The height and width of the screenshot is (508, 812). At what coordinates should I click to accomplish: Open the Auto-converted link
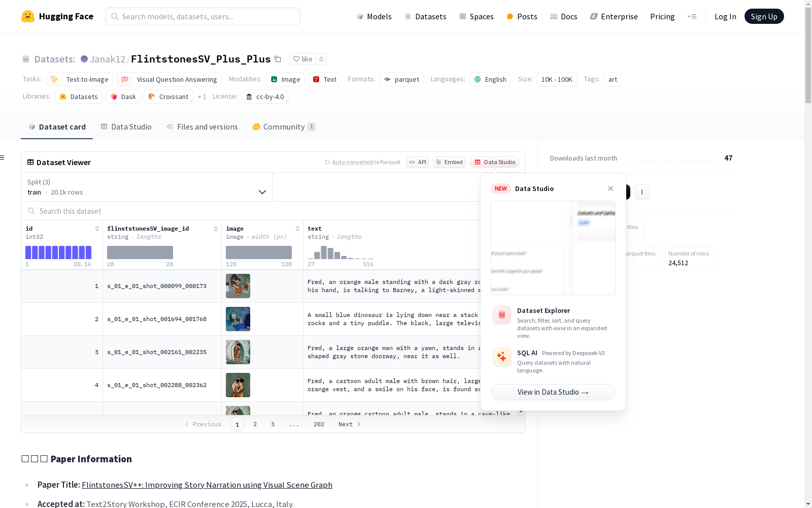(353, 162)
